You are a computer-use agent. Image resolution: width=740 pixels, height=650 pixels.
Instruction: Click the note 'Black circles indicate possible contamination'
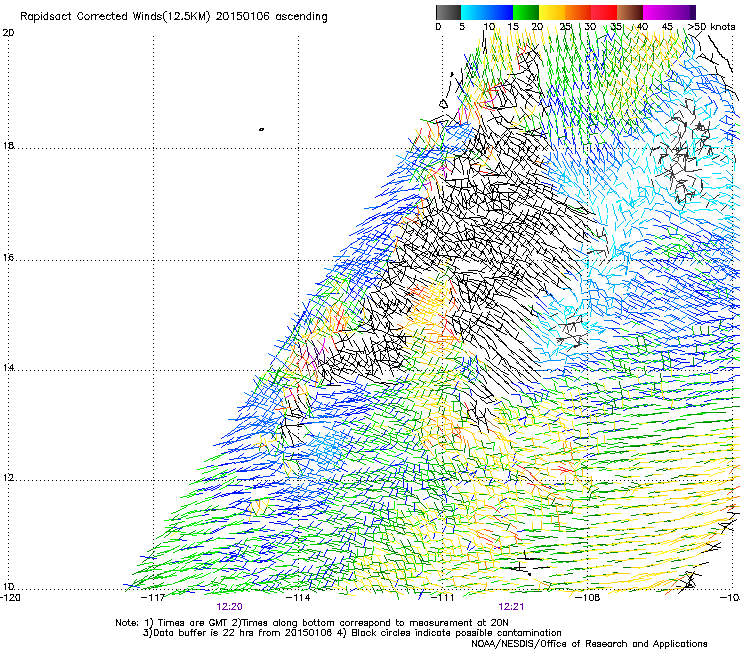click(456, 633)
